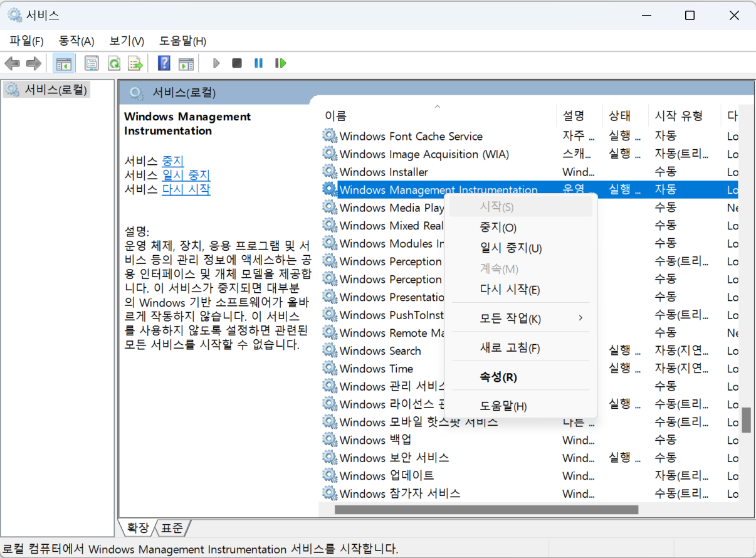This screenshot has height=558, width=756.
Task: Click the Stop Service square icon
Action: [237, 63]
